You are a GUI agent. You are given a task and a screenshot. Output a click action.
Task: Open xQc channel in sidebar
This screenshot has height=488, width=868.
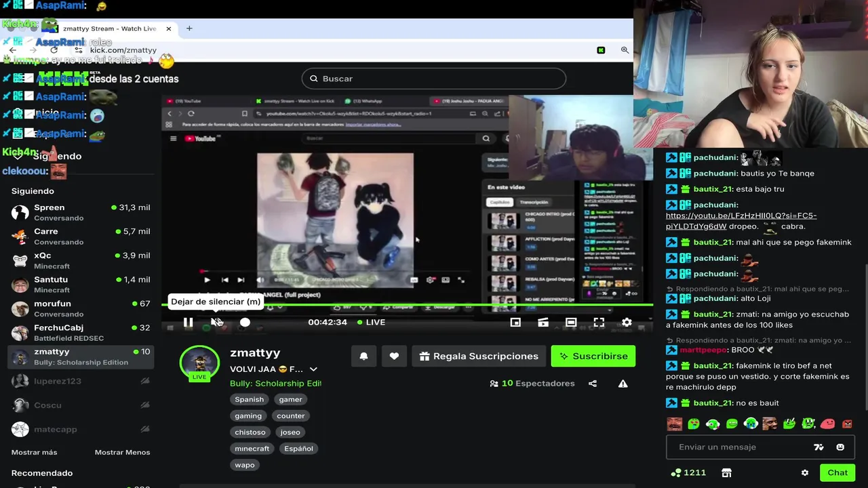point(81,260)
